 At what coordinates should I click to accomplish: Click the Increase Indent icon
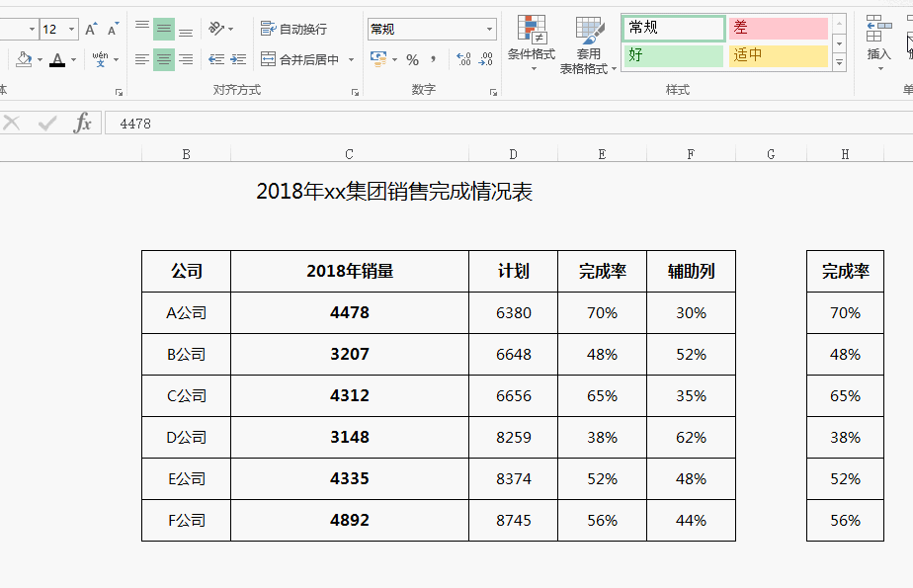[238, 59]
